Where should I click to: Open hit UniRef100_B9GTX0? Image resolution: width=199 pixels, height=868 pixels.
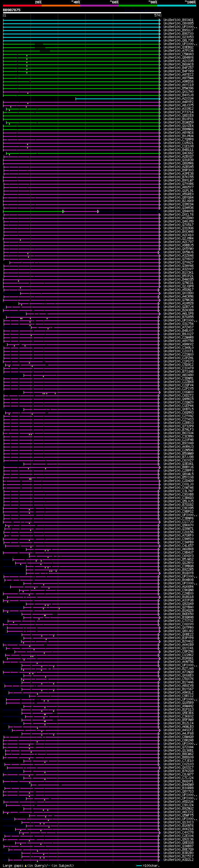179,34
